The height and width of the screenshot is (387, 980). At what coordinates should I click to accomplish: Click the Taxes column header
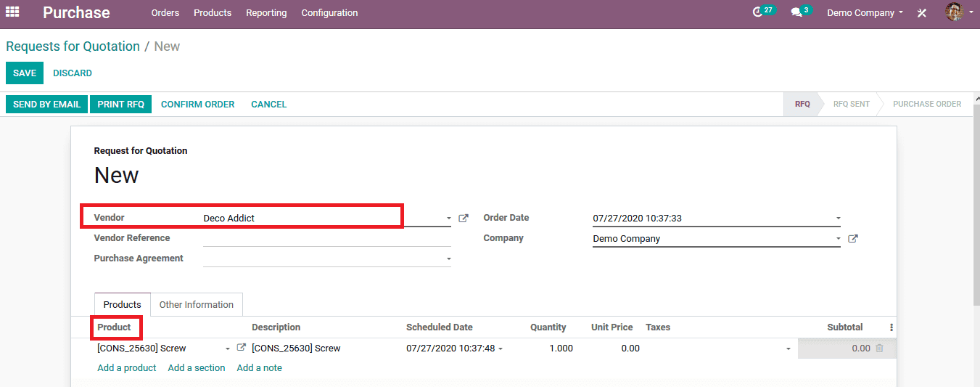click(x=658, y=327)
